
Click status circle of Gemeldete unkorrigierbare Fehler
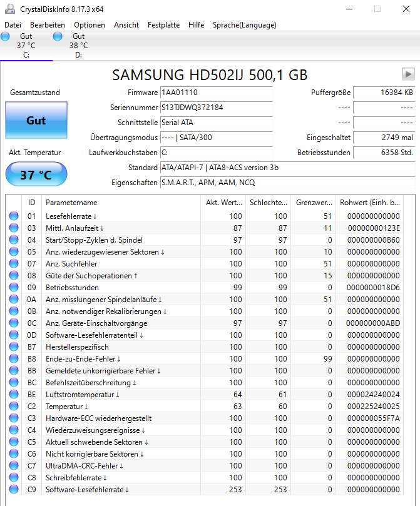point(14,370)
